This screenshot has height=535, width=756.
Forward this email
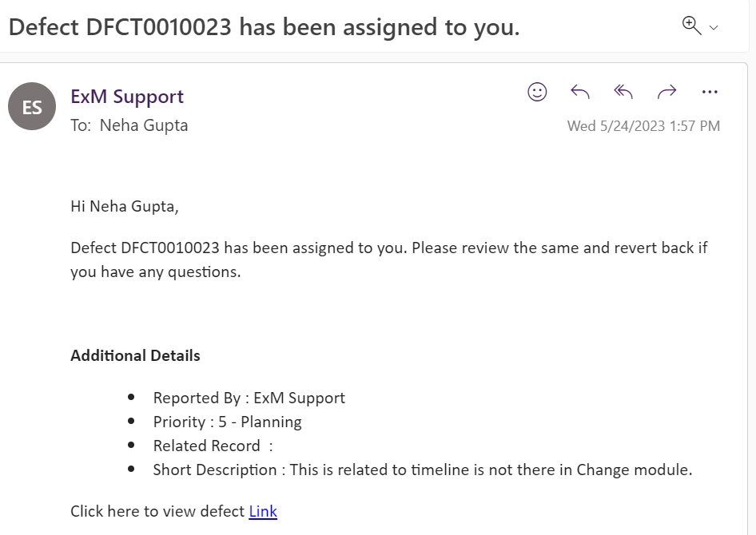(666, 92)
